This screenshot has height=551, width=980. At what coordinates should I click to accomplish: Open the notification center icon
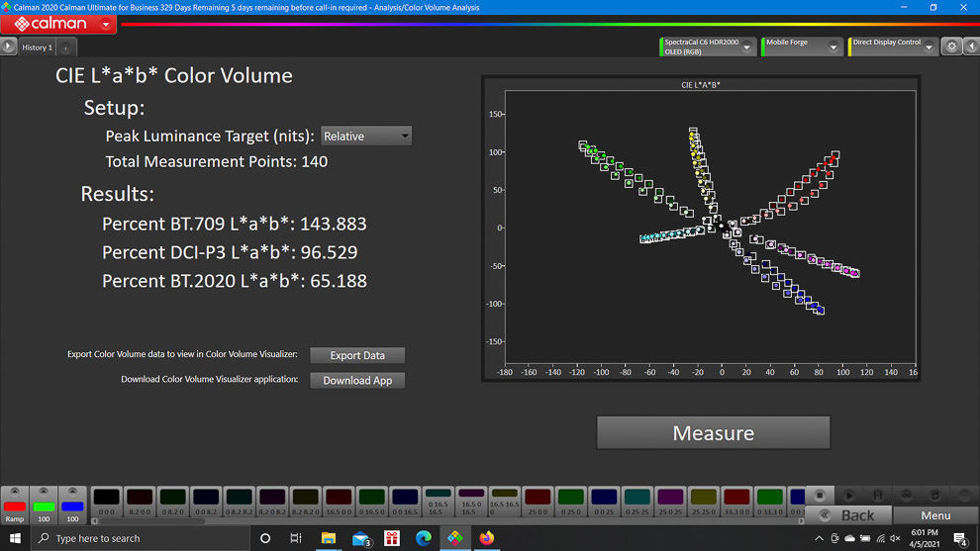click(x=960, y=538)
